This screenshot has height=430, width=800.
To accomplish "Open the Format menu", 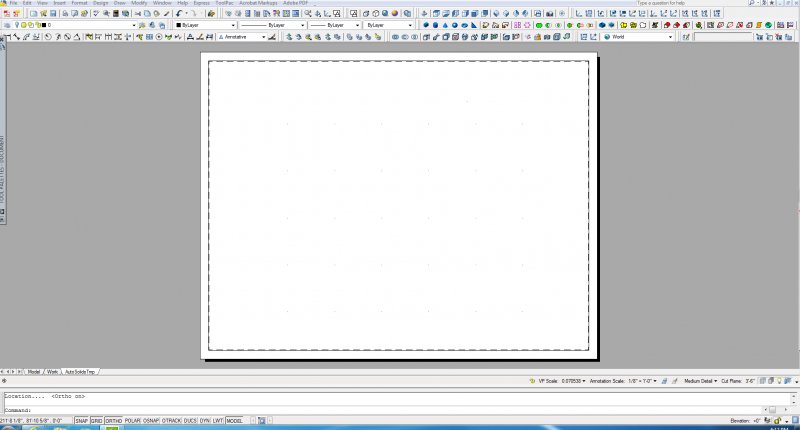I will pyautogui.click(x=79, y=3).
